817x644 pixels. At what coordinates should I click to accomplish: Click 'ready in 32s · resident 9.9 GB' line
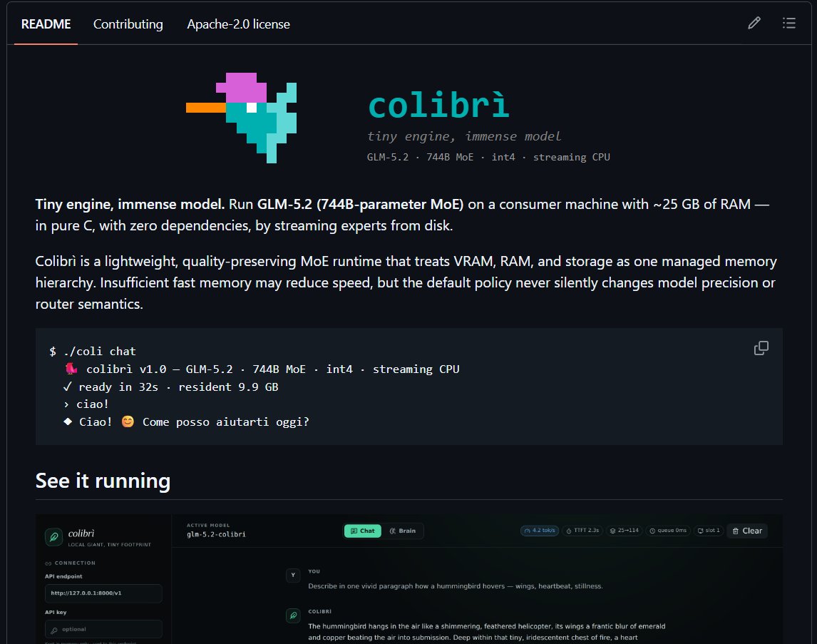[170, 387]
